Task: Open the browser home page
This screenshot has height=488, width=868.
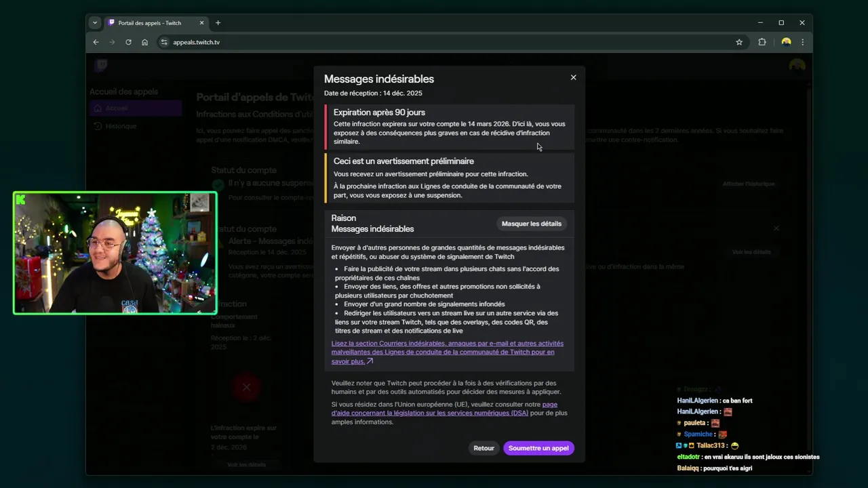Action: tap(144, 42)
